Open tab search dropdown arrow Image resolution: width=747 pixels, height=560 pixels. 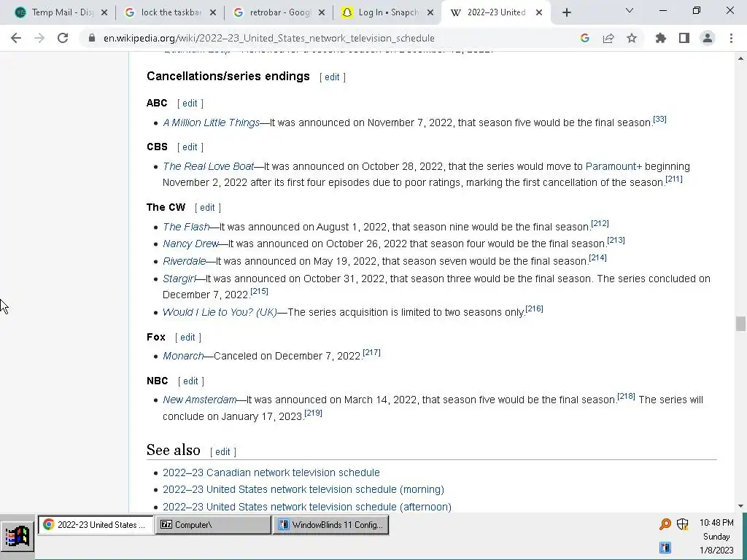[630, 10]
